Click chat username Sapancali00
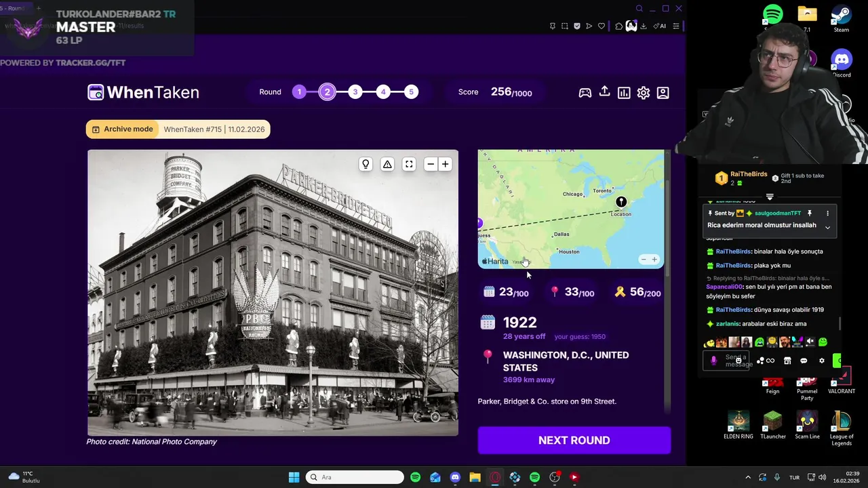The image size is (868, 488). point(724,287)
